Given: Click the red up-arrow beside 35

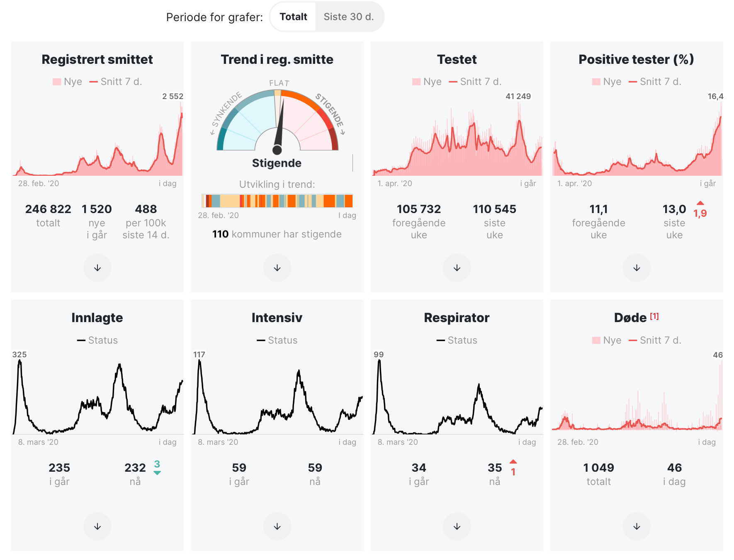Looking at the screenshot, I should 513,461.
